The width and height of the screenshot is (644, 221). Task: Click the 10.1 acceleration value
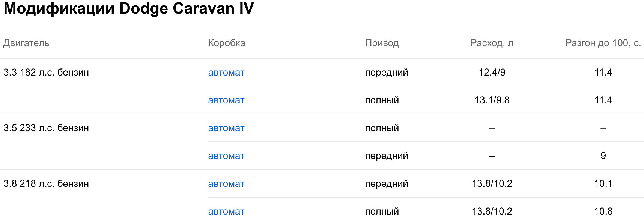[603, 183]
